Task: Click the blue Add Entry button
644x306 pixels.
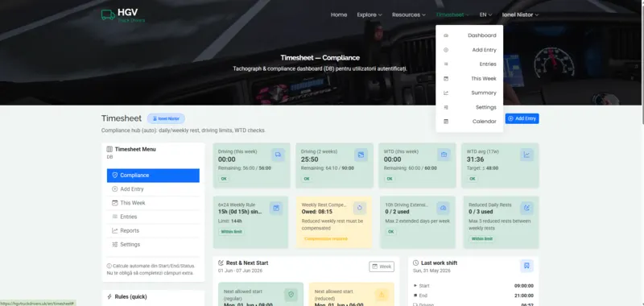Action: tap(522, 118)
